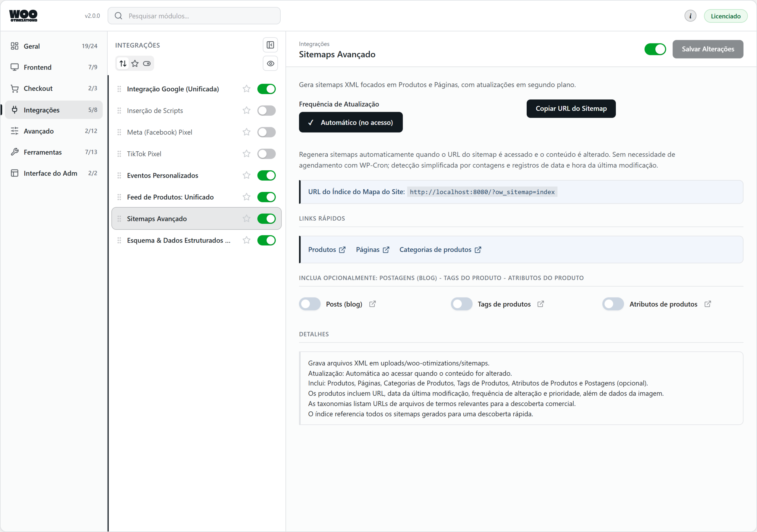Open Interface do Adm sidebar section

point(54,173)
